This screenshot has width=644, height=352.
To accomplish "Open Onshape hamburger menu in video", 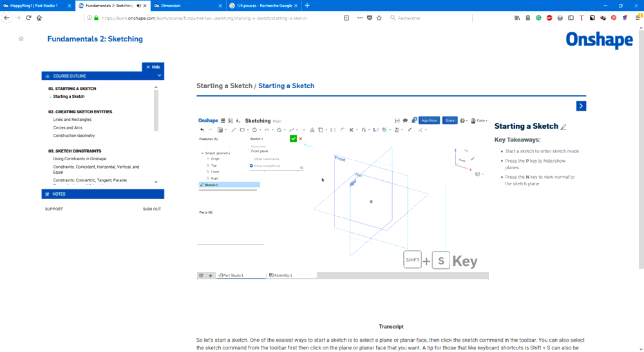I will (223, 120).
